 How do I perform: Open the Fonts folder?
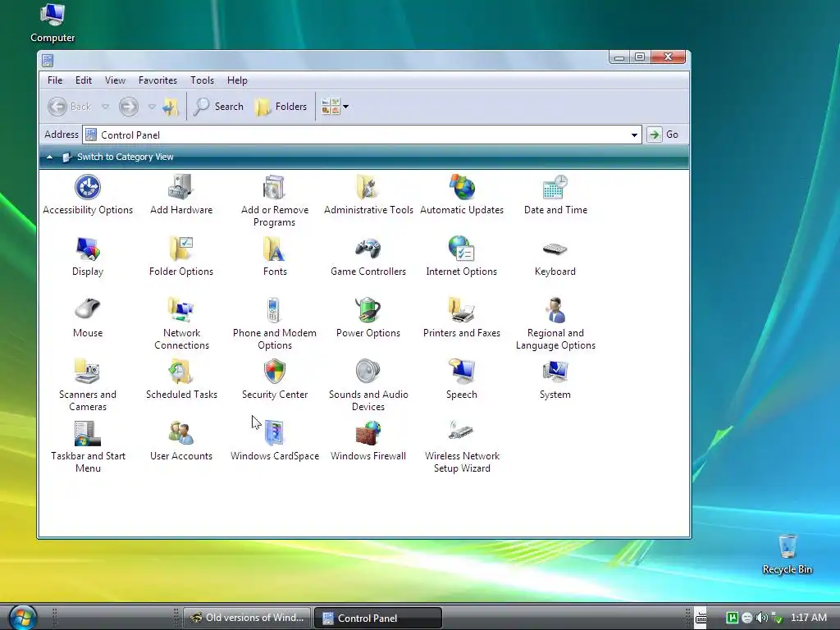pyautogui.click(x=274, y=257)
